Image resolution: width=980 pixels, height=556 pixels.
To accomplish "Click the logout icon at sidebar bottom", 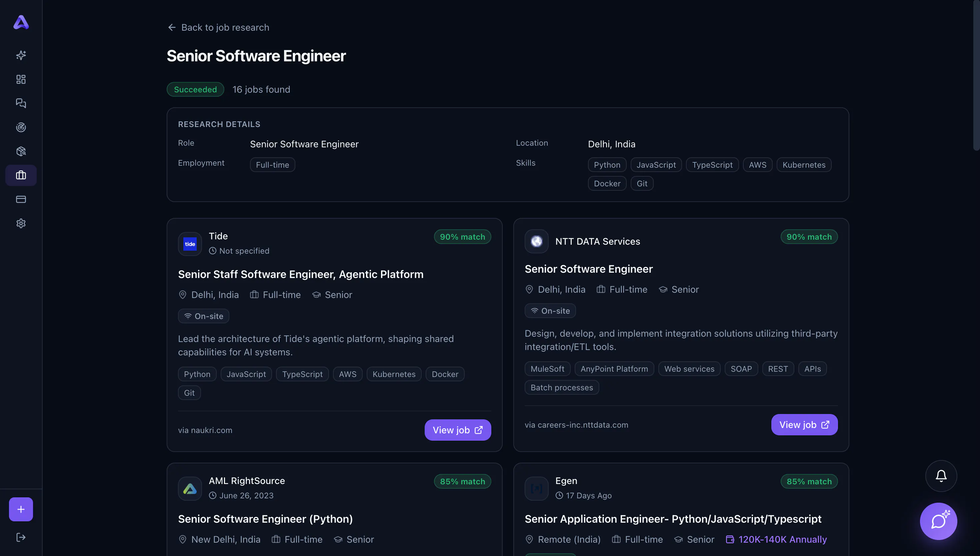I will (x=21, y=538).
